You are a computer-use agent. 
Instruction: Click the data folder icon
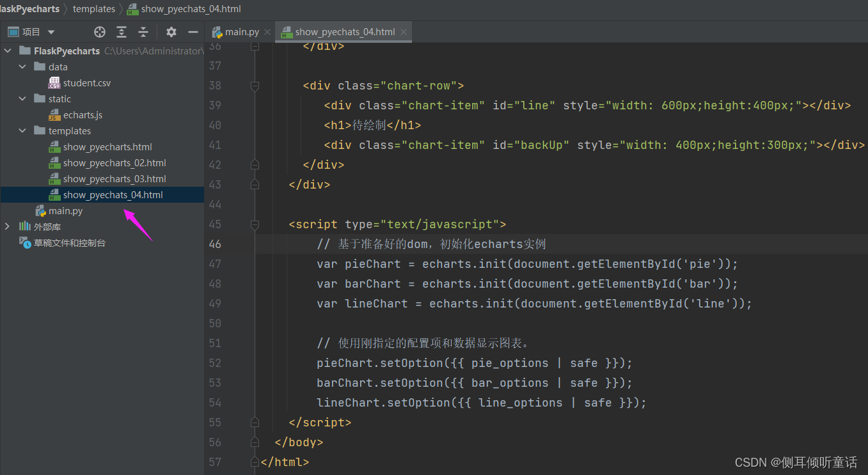(39, 66)
